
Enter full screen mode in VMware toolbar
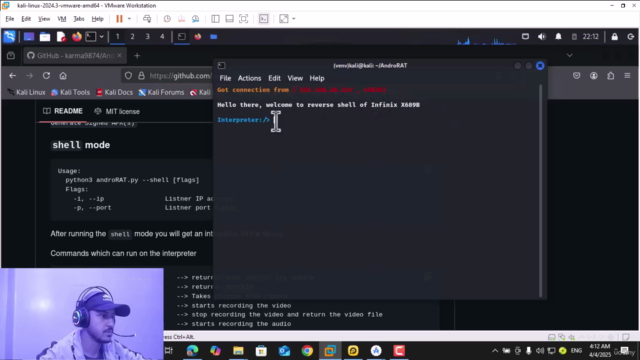[244, 19]
